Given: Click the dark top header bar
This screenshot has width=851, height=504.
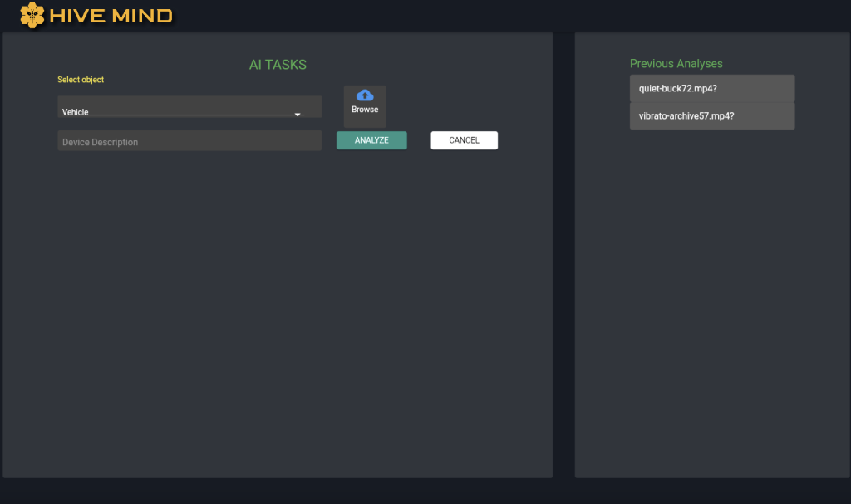Looking at the screenshot, I should 499,15.
